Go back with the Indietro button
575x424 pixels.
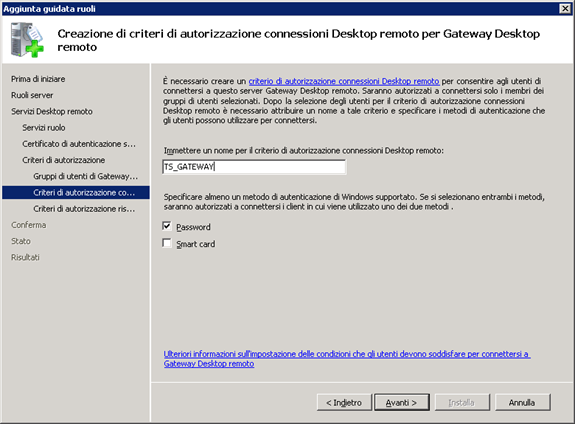344,402
